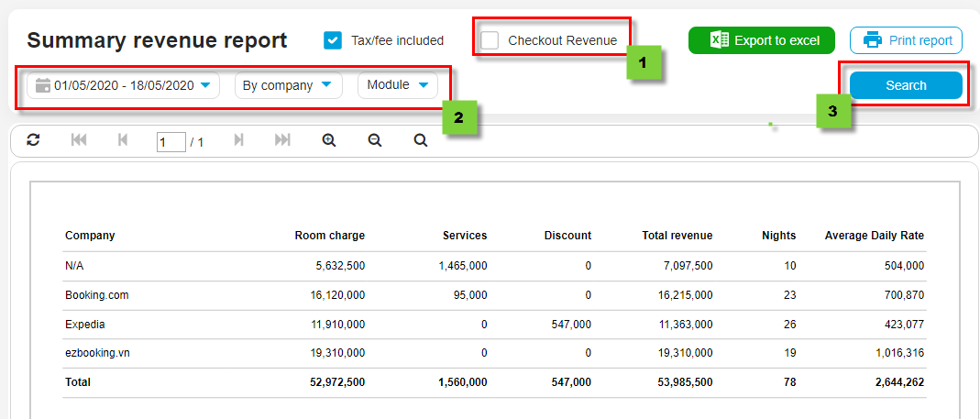Go to first page of report
Viewport: 980px width, 419px height.
(79, 140)
